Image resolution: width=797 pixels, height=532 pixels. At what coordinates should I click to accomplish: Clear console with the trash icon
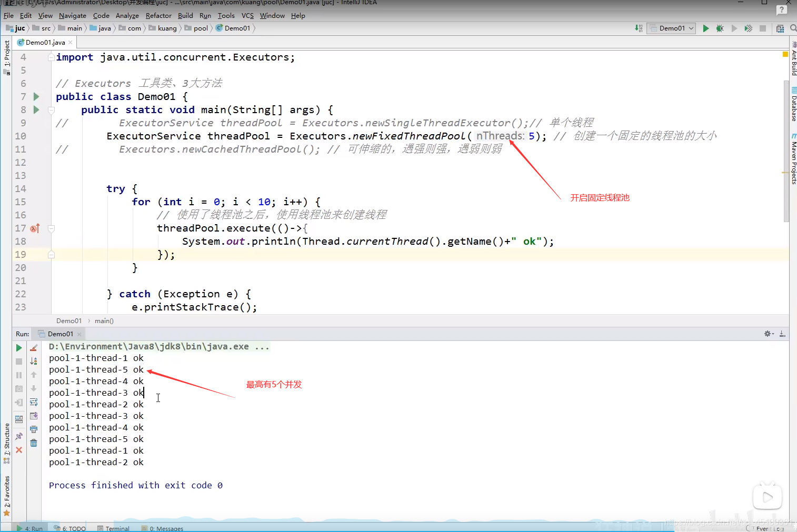[34, 443]
